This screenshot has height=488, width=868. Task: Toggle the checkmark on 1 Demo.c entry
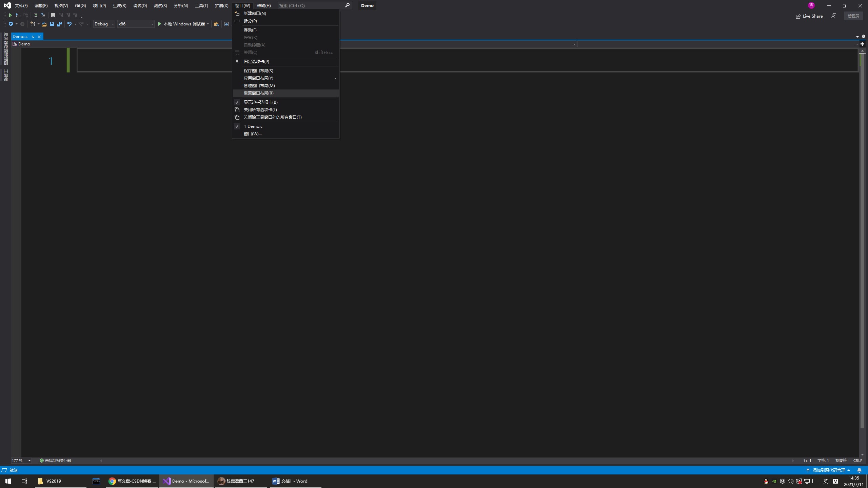pos(253,126)
